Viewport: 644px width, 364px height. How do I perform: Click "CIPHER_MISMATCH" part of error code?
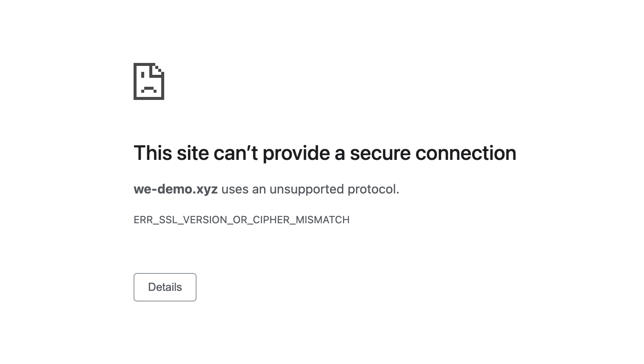click(x=301, y=220)
